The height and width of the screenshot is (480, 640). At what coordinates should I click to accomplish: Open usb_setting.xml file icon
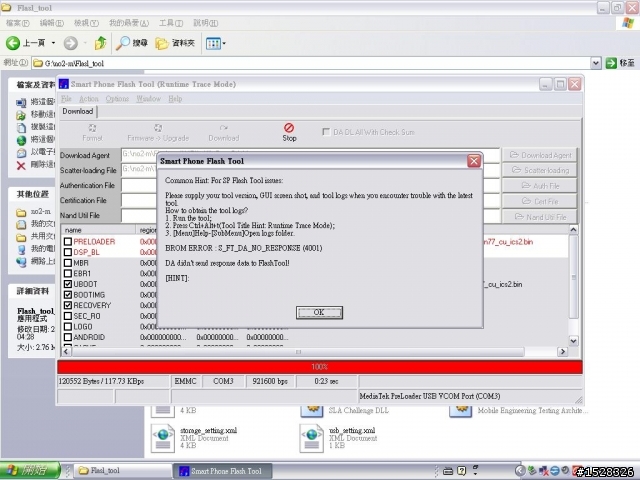312,438
